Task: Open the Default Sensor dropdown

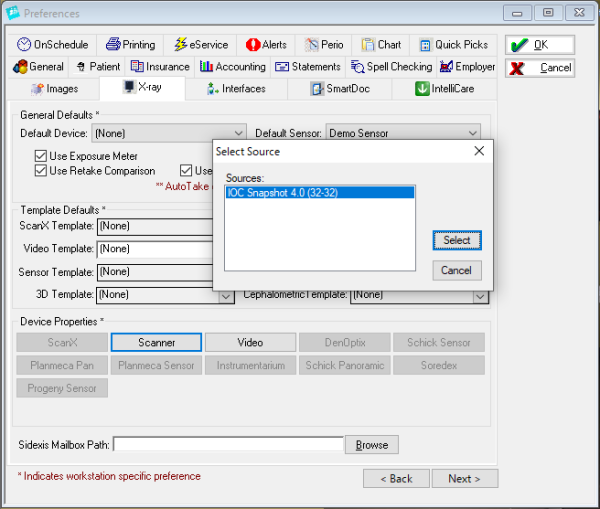Action: pyautogui.click(x=472, y=133)
